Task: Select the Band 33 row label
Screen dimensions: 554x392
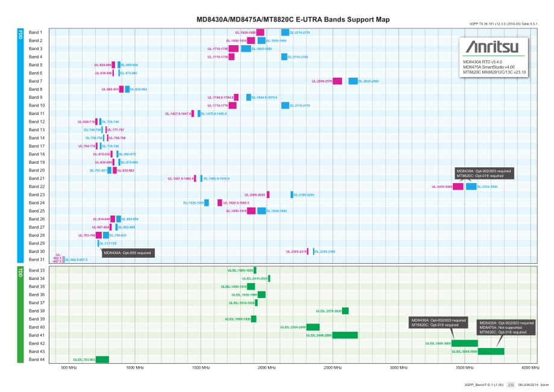Action: pyautogui.click(x=36, y=270)
